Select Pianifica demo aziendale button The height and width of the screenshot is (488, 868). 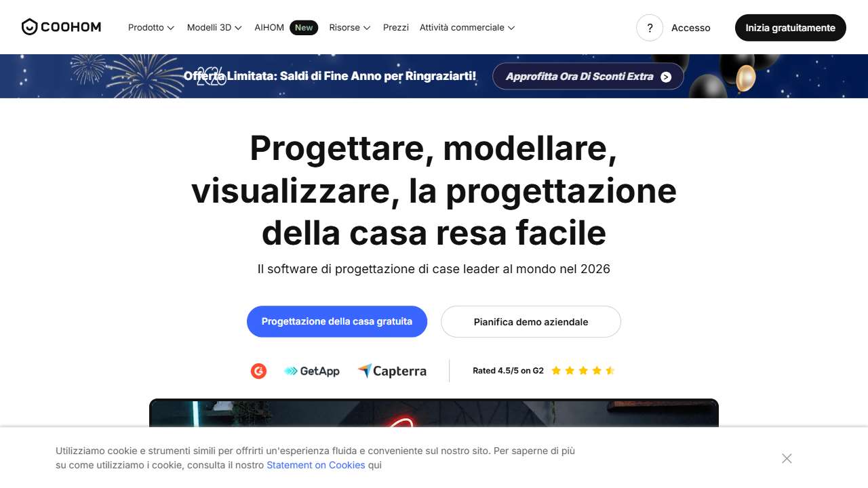pos(531,322)
